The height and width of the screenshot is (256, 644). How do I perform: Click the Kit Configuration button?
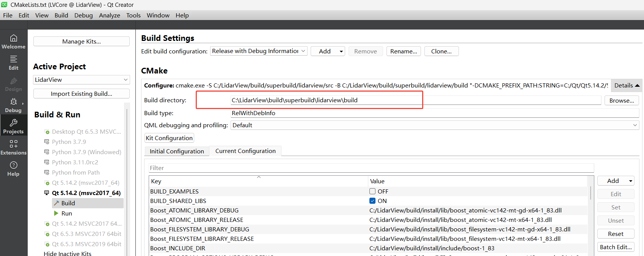point(169,138)
